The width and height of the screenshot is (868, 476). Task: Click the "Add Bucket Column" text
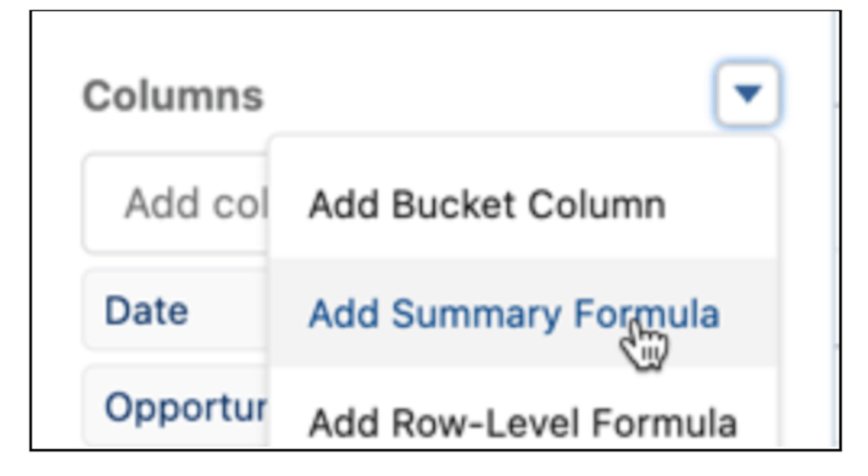tap(487, 205)
